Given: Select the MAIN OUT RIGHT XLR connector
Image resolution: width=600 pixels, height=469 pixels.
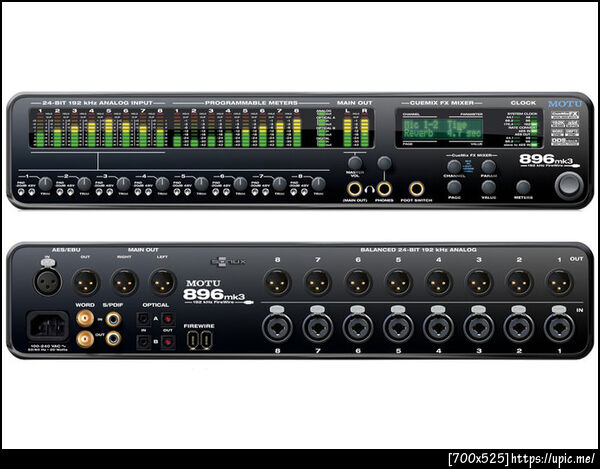Looking at the screenshot, I should (x=124, y=282).
